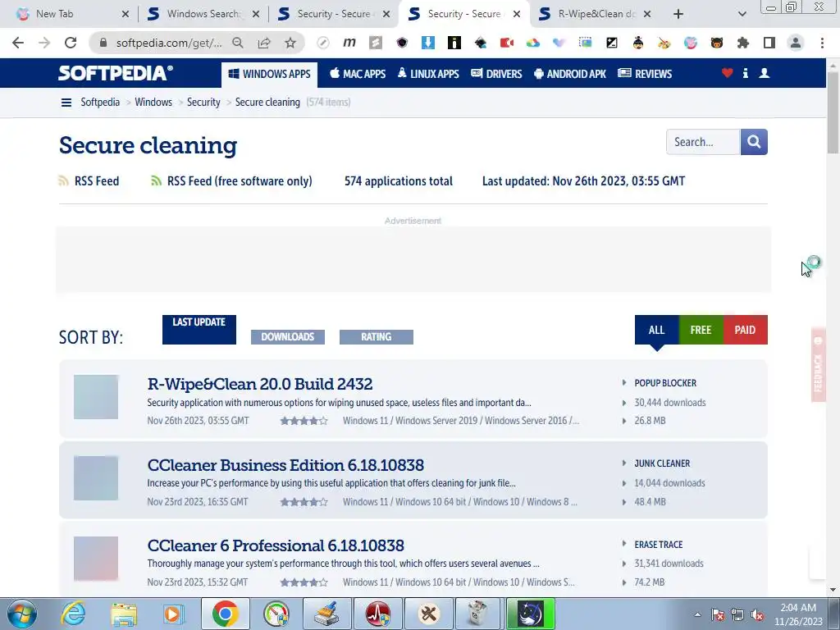Open R-Wipe&Clean 20.0 Build 2432

tap(260, 384)
